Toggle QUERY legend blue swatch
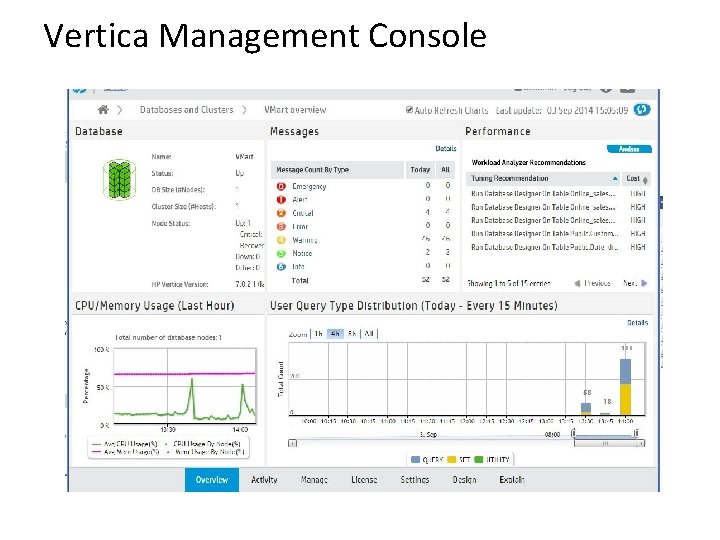The image size is (720, 540). [x=416, y=459]
